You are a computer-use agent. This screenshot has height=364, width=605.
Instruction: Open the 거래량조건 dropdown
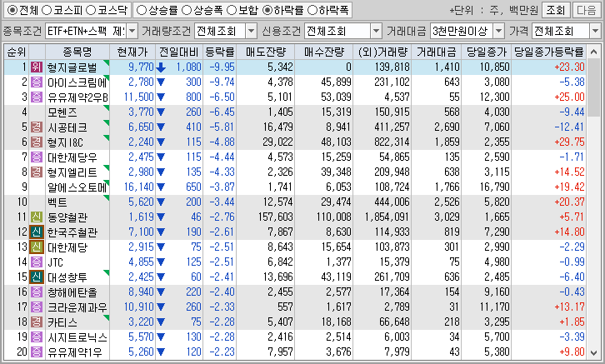(x=251, y=31)
